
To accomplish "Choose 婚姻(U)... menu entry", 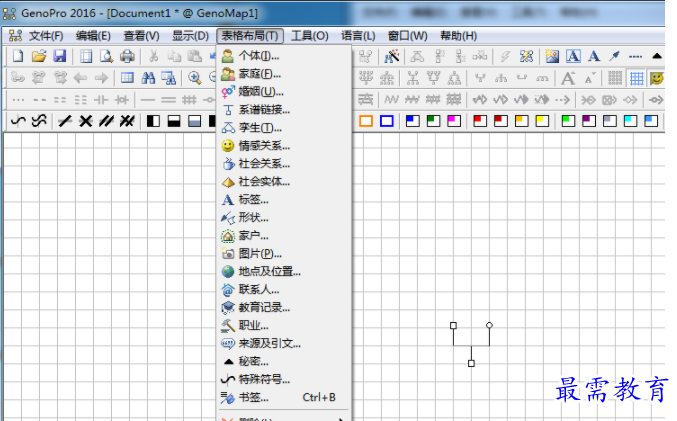I will (284, 92).
